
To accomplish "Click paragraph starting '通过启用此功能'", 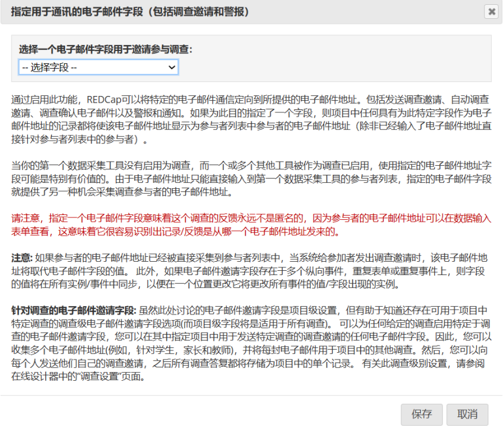I will pyautogui.click(x=251, y=119).
